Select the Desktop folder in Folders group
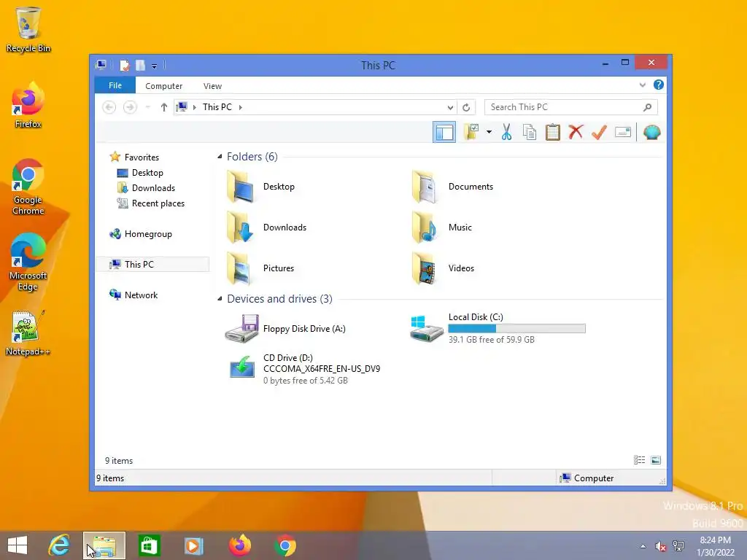The width and height of the screenshot is (747, 560). click(261, 187)
